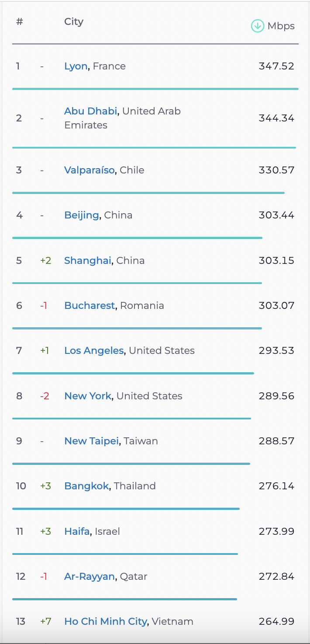
Task: Select the Ar-Rayyan link
Action: [90, 576]
